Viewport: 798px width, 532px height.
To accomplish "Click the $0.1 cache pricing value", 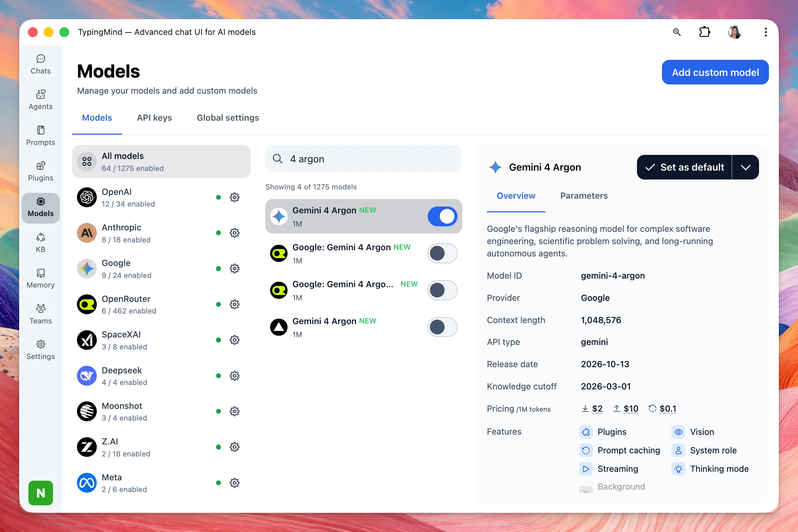I will click(x=668, y=409).
